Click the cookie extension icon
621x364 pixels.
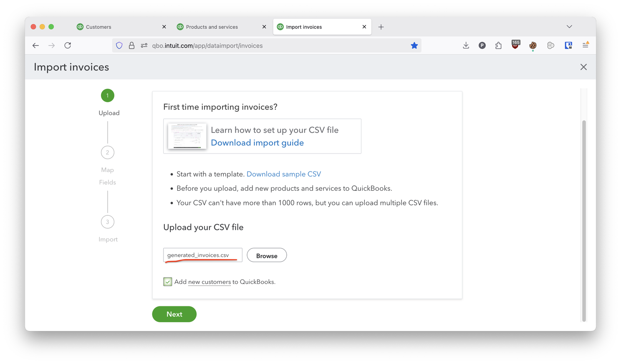[533, 45]
